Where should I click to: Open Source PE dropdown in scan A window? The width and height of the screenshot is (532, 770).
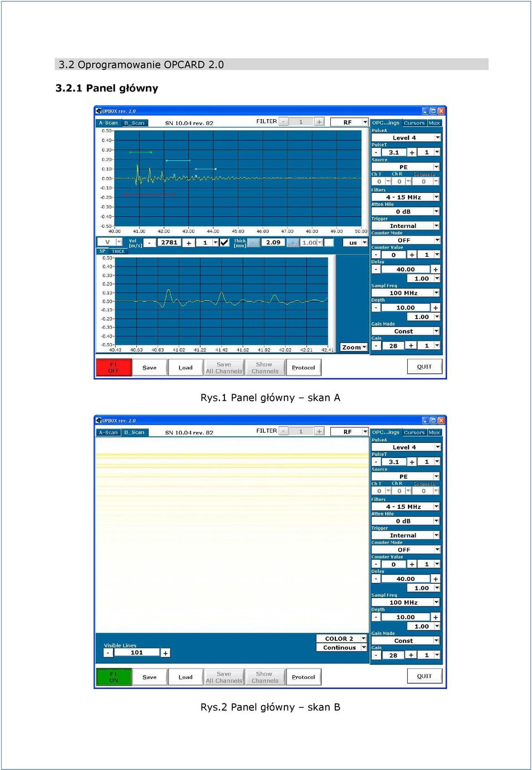point(437,167)
